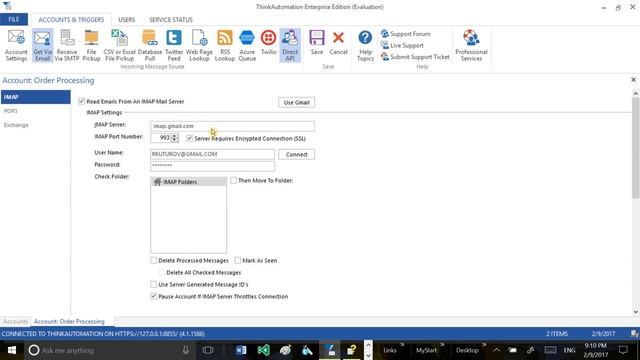
Task: Toggle Pause Account If IMAP Throttles
Action: (x=153, y=296)
